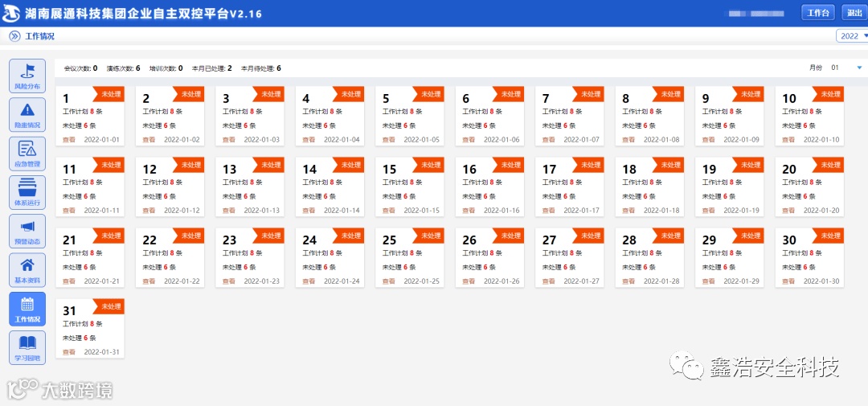Click 工作计划 8 条 on day 4 card
Image resolution: width=868 pixels, height=406 pixels.
[x=323, y=111]
